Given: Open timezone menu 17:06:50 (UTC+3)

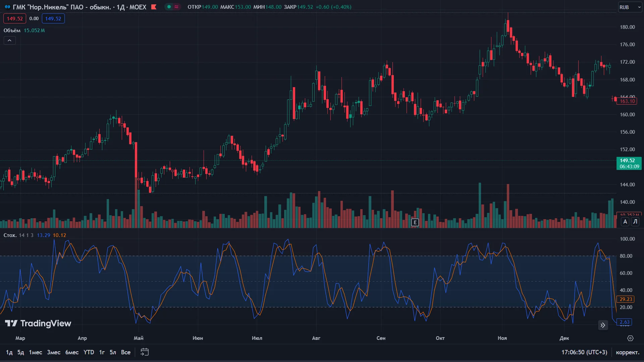Looking at the screenshot, I should click(584, 352).
